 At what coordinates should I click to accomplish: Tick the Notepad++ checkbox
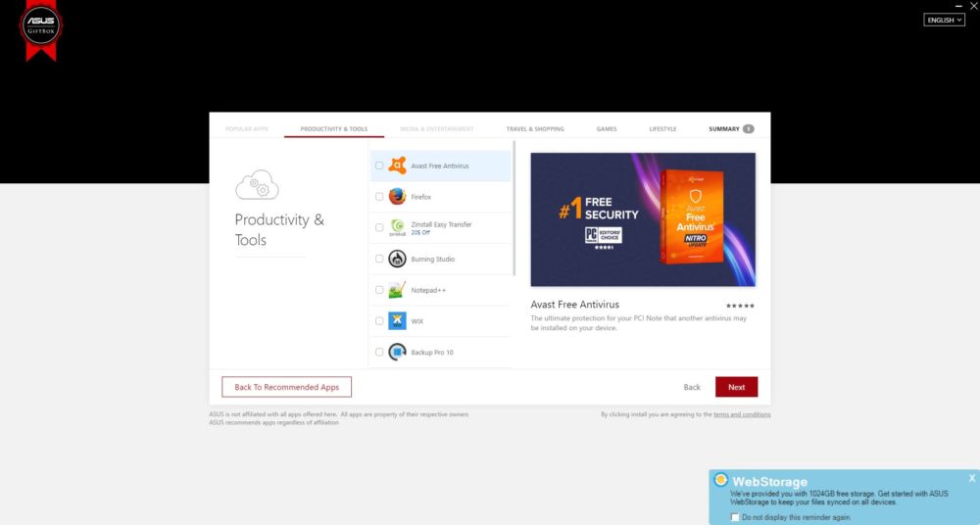click(379, 290)
